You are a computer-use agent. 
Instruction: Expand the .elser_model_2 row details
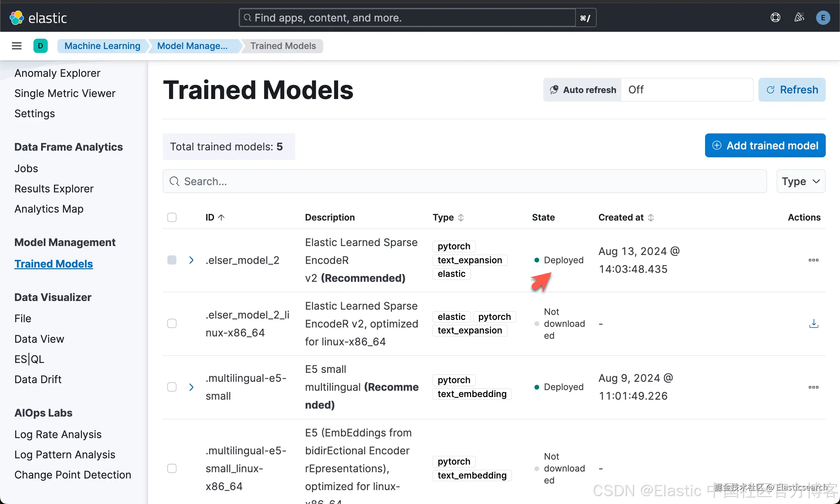pos(191,260)
